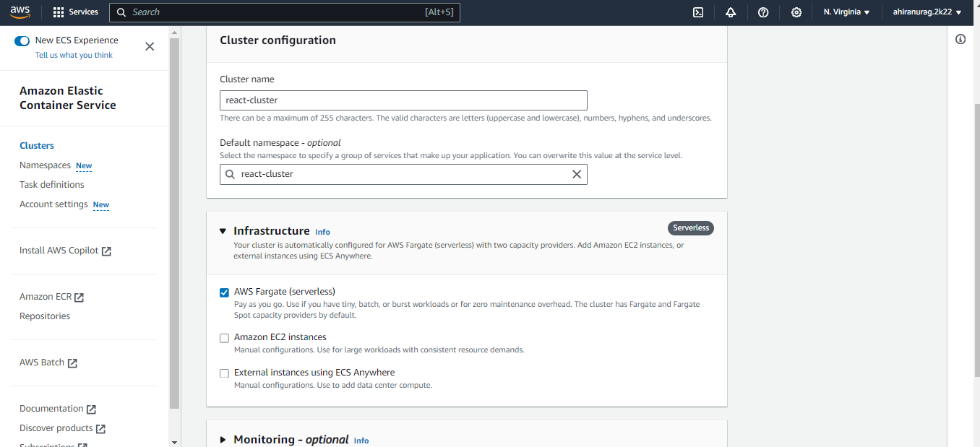Click the top search bar magnifier icon
Image resolution: width=980 pixels, height=447 pixels.
click(x=121, y=12)
